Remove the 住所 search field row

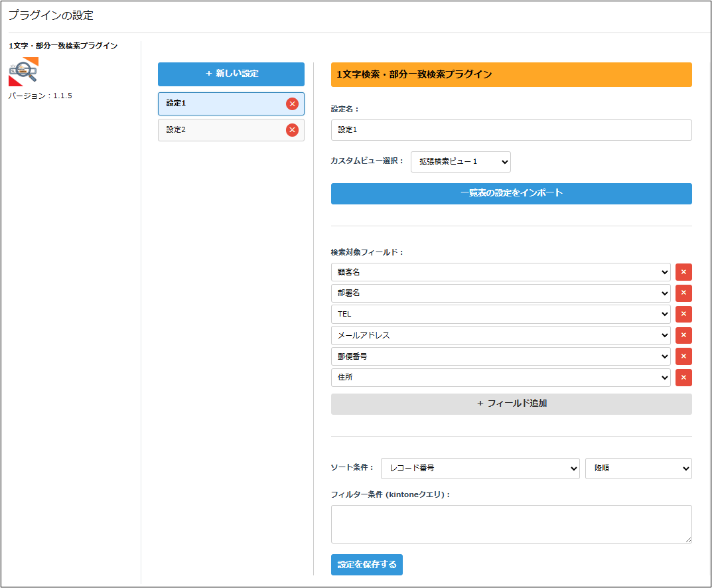[683, 378]
